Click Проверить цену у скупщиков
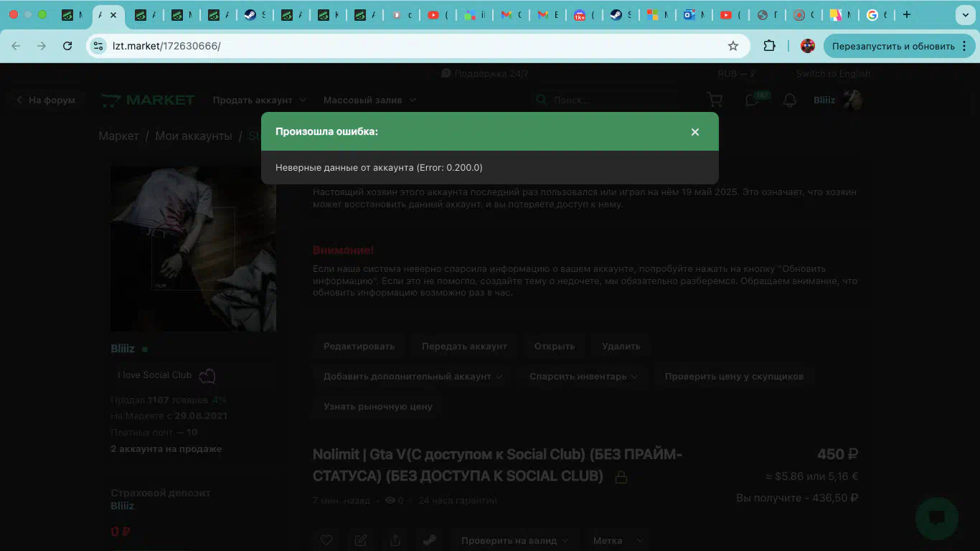 pyautogui.click(x=734, y=376)
